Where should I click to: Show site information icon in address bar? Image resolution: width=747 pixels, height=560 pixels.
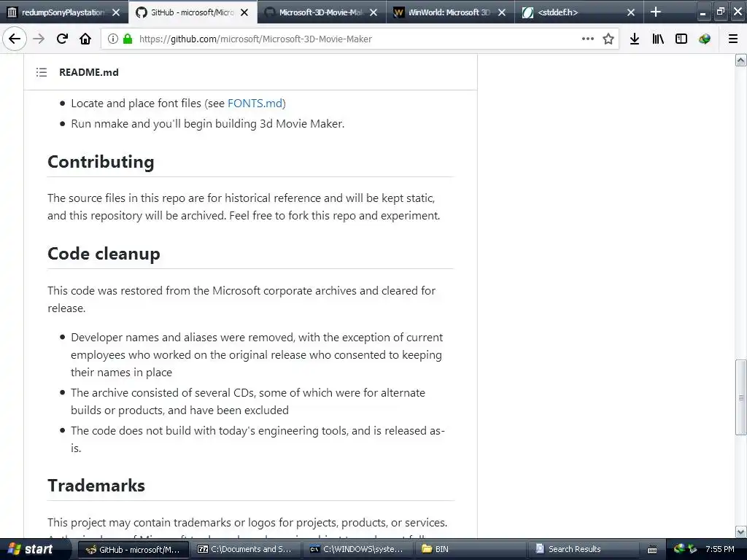pos(113,39)
